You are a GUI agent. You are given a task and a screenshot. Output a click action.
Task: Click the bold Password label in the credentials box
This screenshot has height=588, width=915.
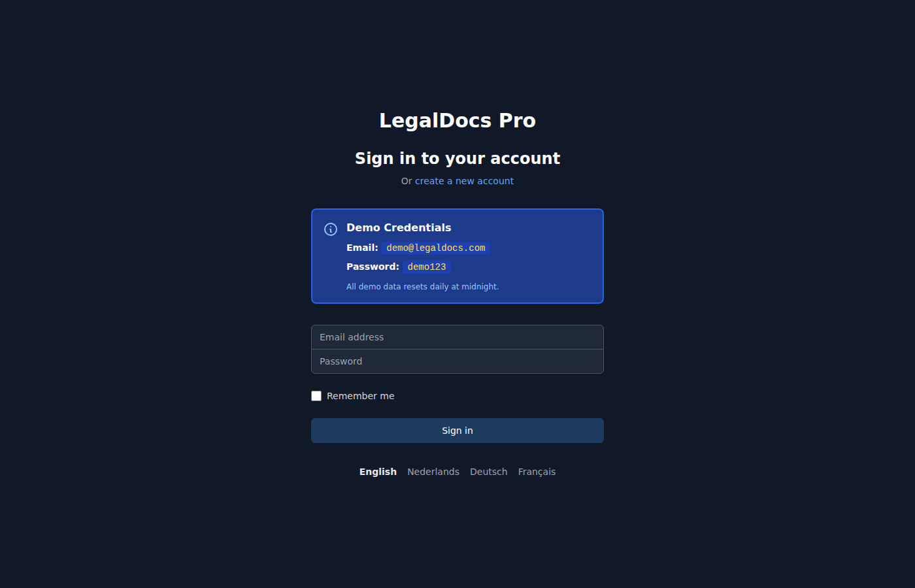[373, 267]
